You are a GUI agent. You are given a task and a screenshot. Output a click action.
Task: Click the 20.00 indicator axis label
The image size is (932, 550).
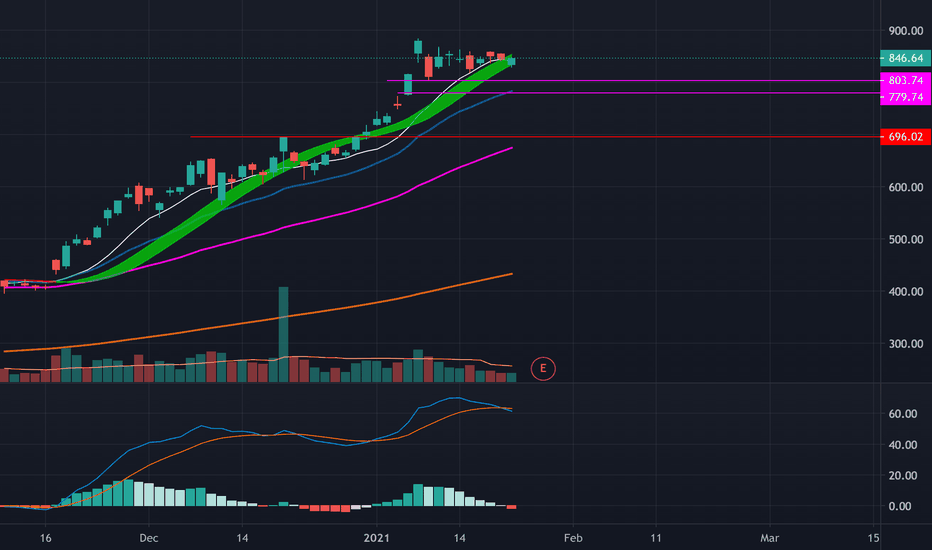pyautogui.click(x=902, y=476)
